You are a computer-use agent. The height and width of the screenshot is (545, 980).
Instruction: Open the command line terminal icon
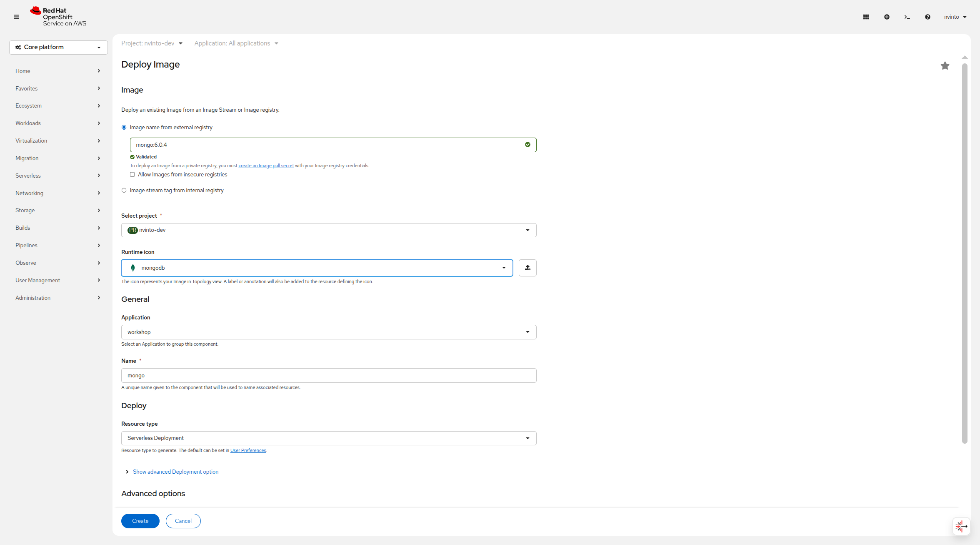[x=907, y=17]
